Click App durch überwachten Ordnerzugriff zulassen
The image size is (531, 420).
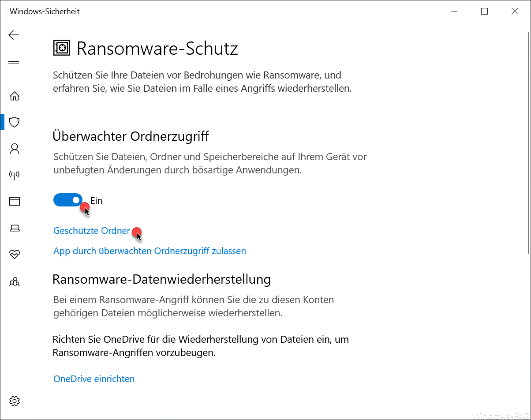pos(150,251)
